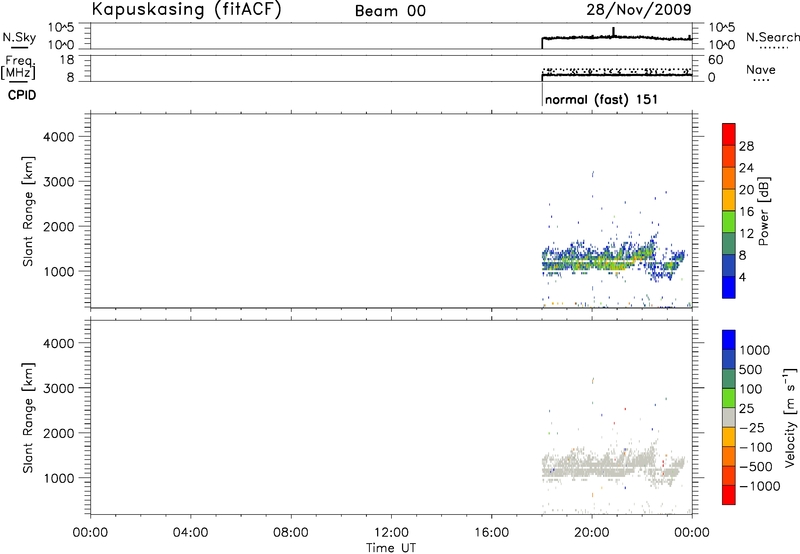
Task: Select the 'Power [dB]' colorbar title
Action: tap(764, 211)
